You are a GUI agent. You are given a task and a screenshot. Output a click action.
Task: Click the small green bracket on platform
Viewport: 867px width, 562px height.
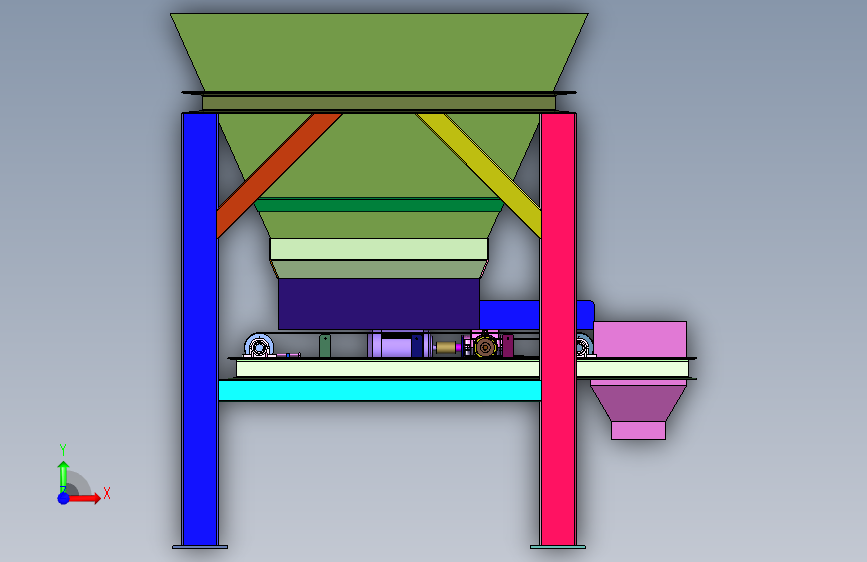[x=325, y=346]
